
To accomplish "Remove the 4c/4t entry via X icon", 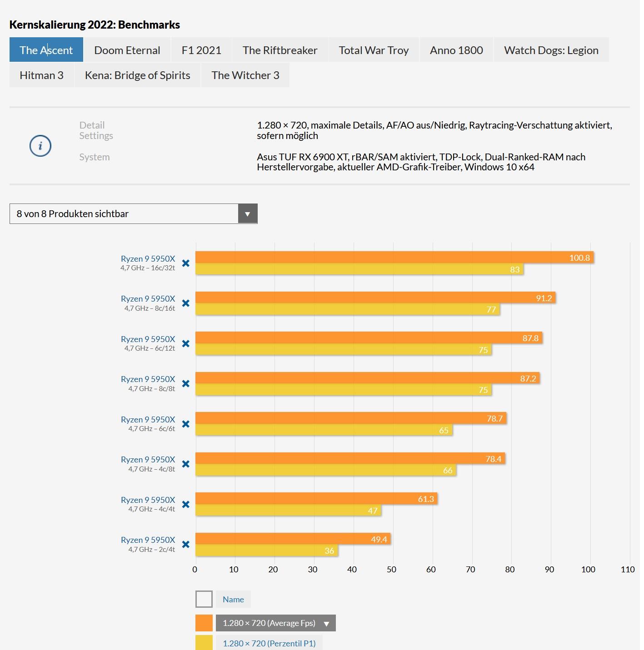I will (185, 504).
